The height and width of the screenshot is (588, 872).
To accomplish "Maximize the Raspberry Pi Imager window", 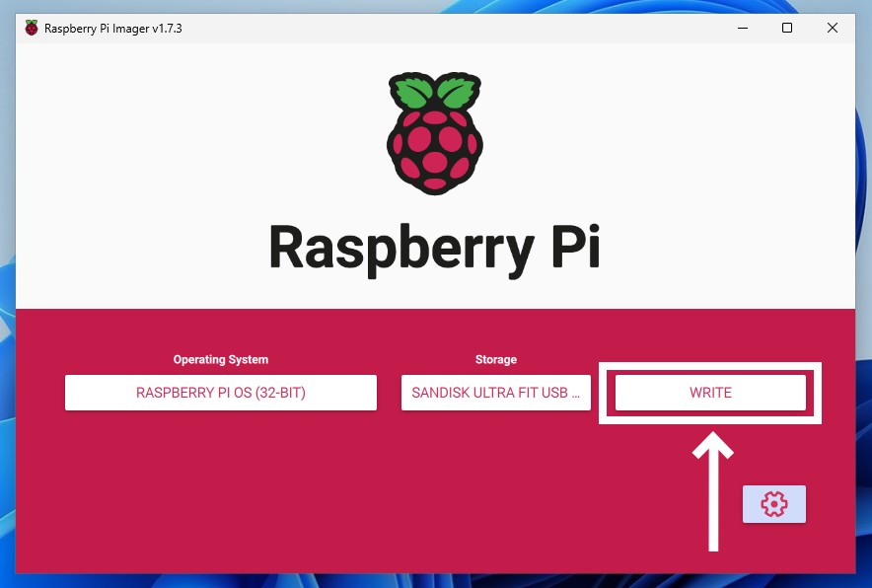I will pos(787,28).
